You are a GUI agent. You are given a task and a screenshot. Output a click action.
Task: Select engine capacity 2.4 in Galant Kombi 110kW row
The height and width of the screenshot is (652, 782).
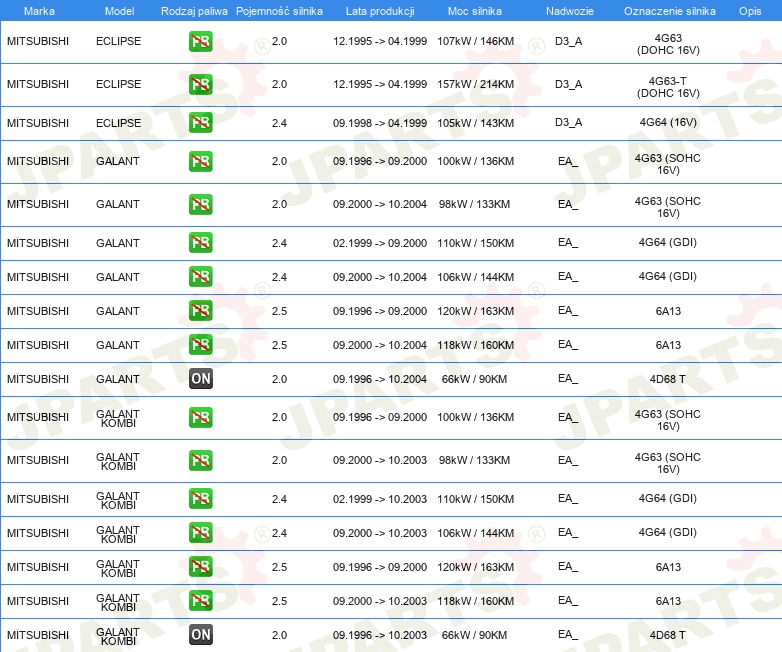tap(279, 499)
